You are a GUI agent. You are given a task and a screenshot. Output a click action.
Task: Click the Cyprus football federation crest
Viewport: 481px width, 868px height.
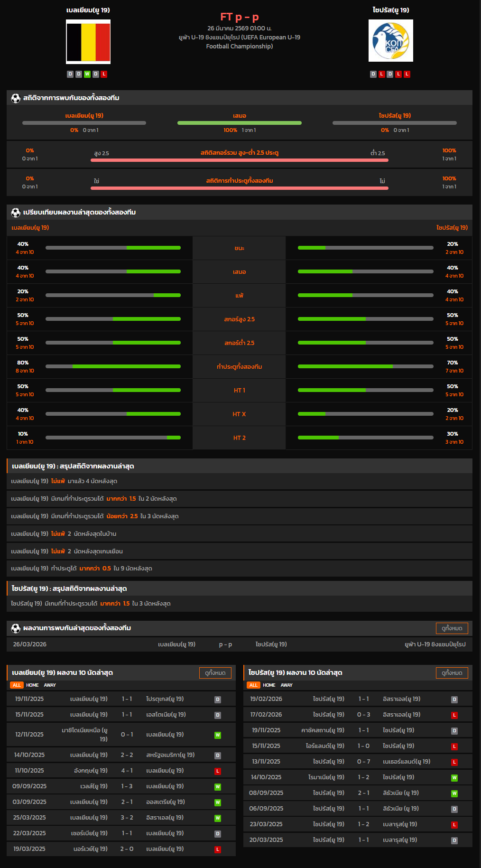coord(390,41)
